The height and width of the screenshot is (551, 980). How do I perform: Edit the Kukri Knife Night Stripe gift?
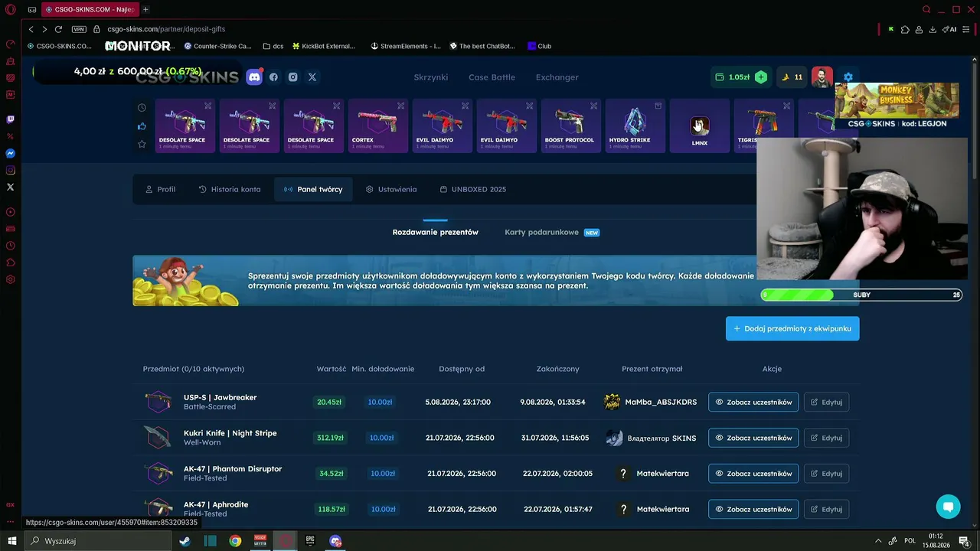coord(826,438)
